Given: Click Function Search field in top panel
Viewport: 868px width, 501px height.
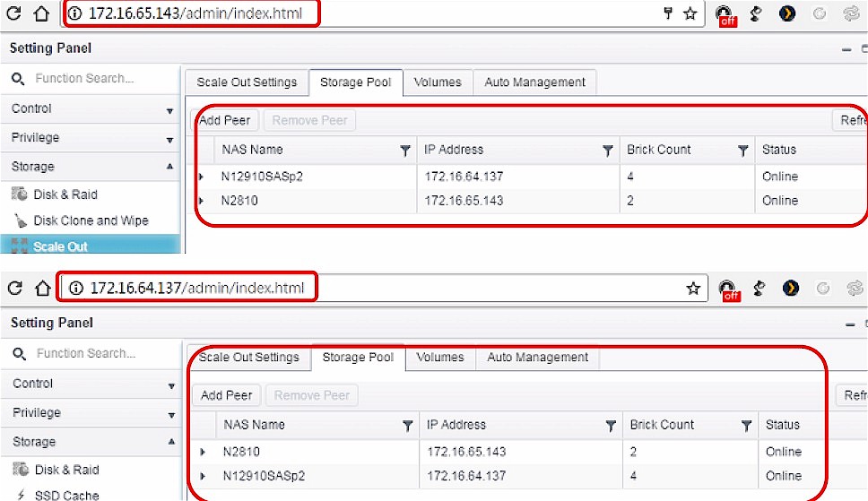Looking at the screenshot, I should (x=84, y=79).
